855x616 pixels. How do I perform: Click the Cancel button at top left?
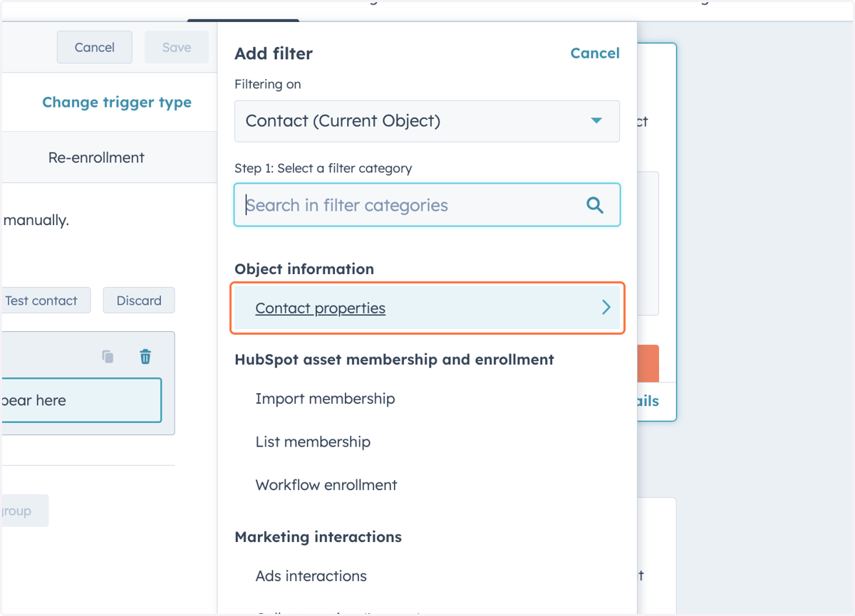pyautogui.click(x=95, y=48)
